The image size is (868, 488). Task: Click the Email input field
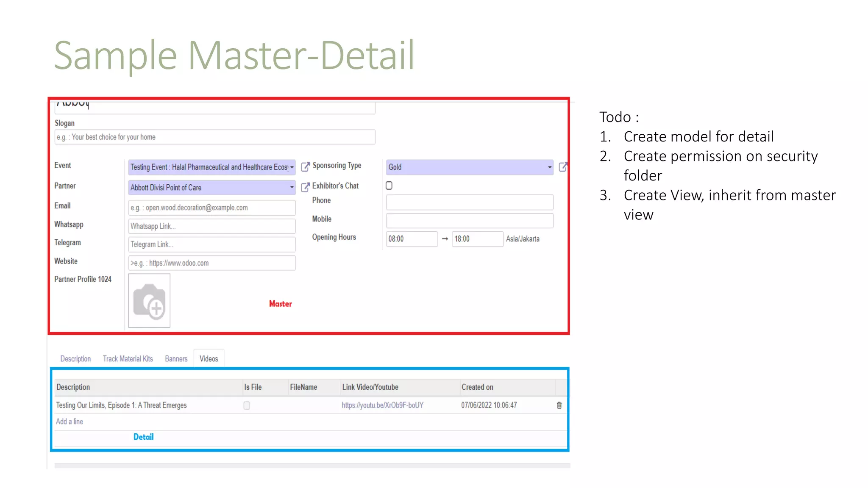pyautogui.click(x=211, y=208)
